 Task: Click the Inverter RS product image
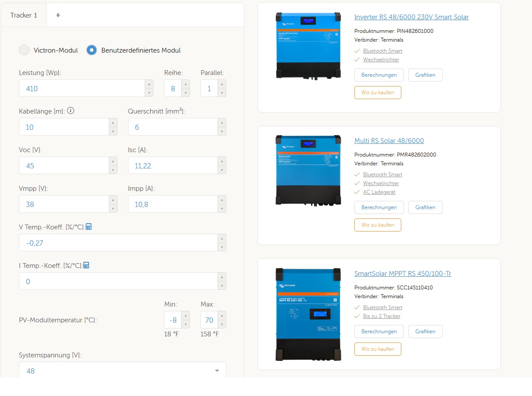[x=308, y=46]
